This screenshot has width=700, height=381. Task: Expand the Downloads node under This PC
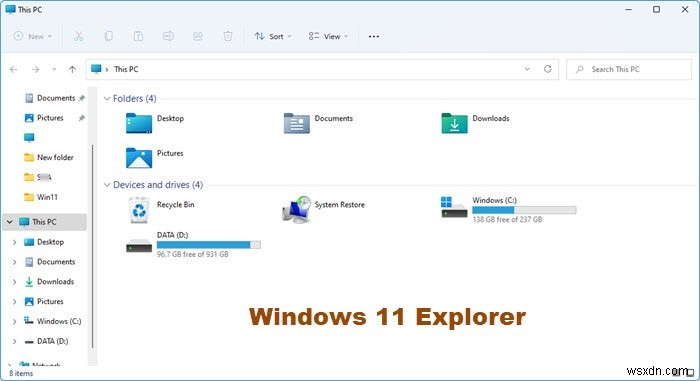click(x=14, y=282)
